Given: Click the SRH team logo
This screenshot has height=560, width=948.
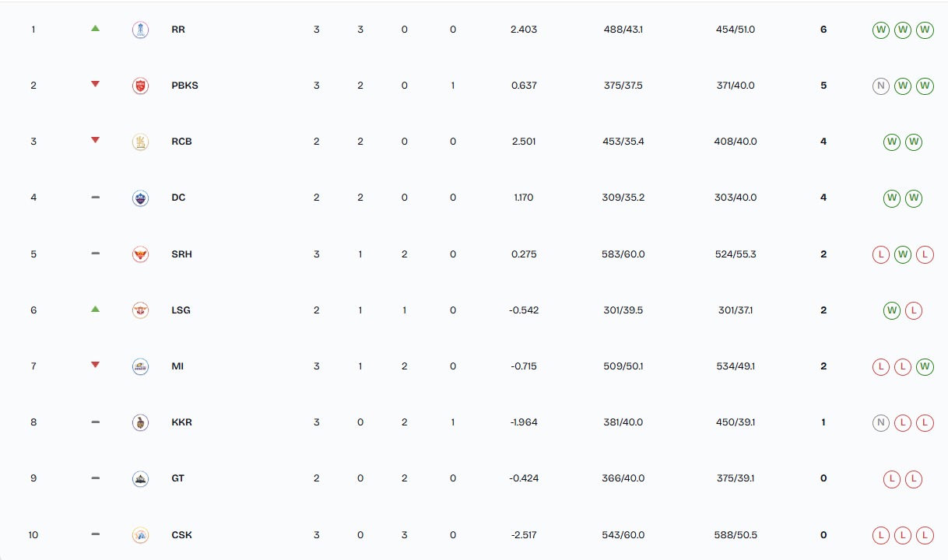Looking at the screenshot, I should [140, 254].
